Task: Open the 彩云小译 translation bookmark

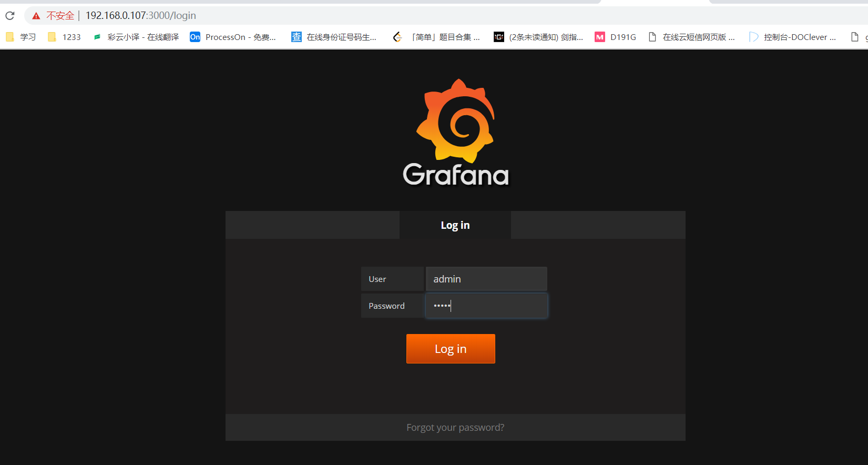Action: [x=136, y=37]
